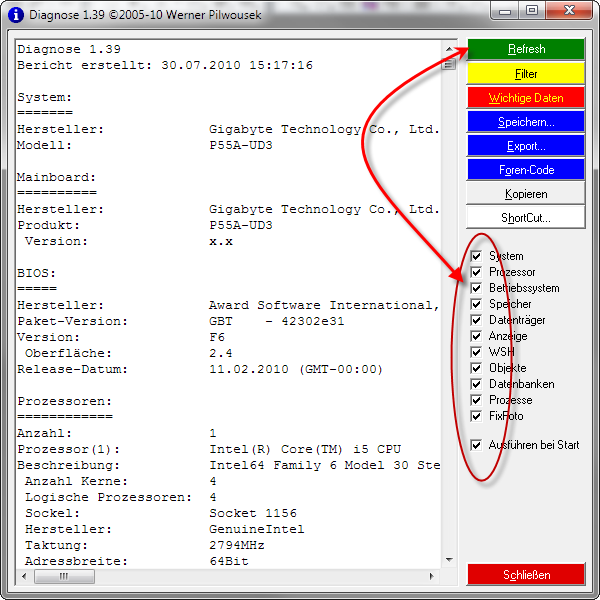Image resolution: width=600 pixels, height=600 pixels.
Task: Click the 'Bericht erstellt' date line
Action: 165,65
